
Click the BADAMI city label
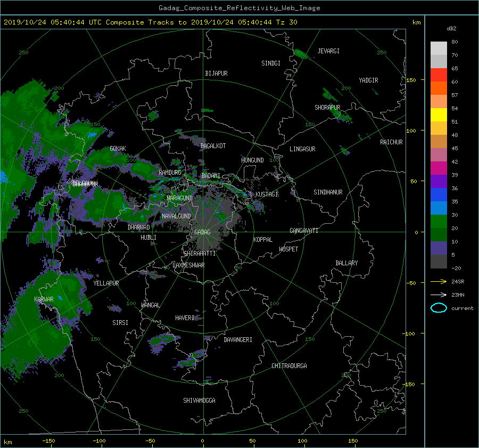pyautogui.click(x=211, y=176)
